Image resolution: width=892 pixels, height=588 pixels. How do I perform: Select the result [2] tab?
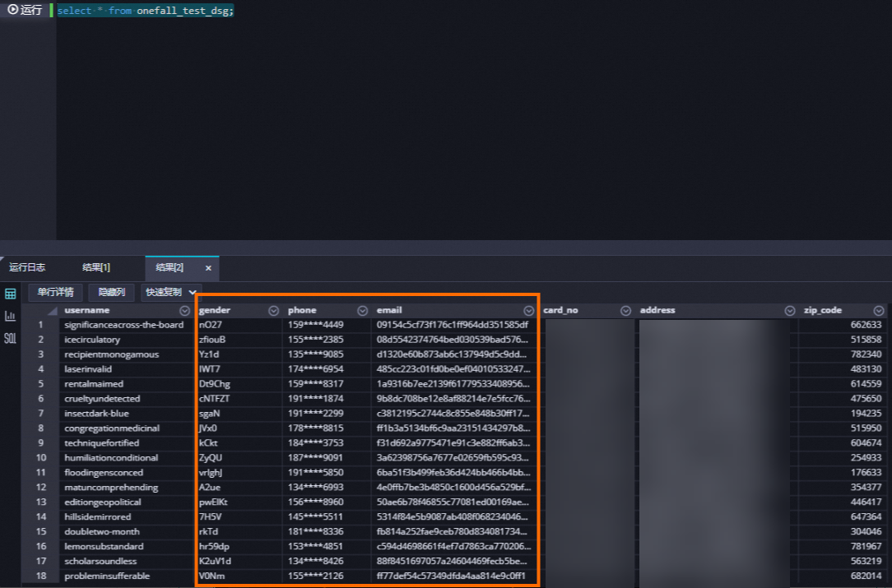[170, 267]
